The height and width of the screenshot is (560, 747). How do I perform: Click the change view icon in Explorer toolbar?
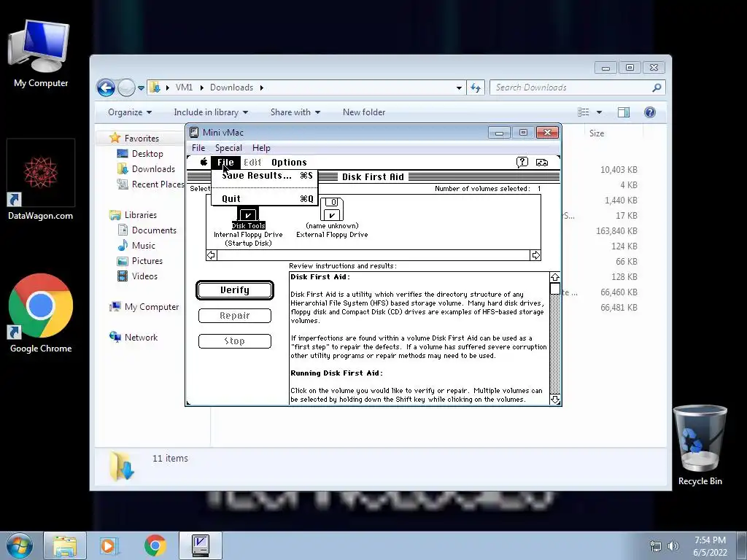pyautogui.click(x=584, y=112)
